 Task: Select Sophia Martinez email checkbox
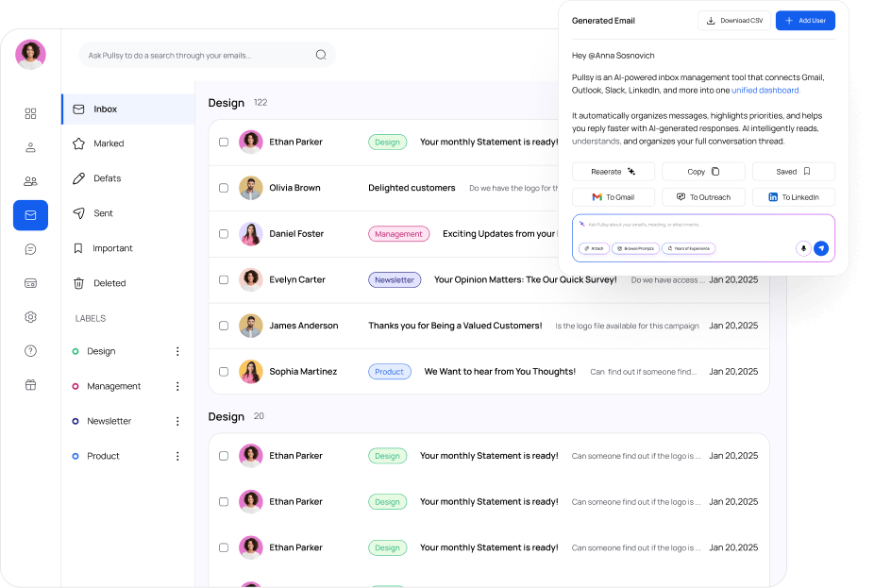pos(224,372)
